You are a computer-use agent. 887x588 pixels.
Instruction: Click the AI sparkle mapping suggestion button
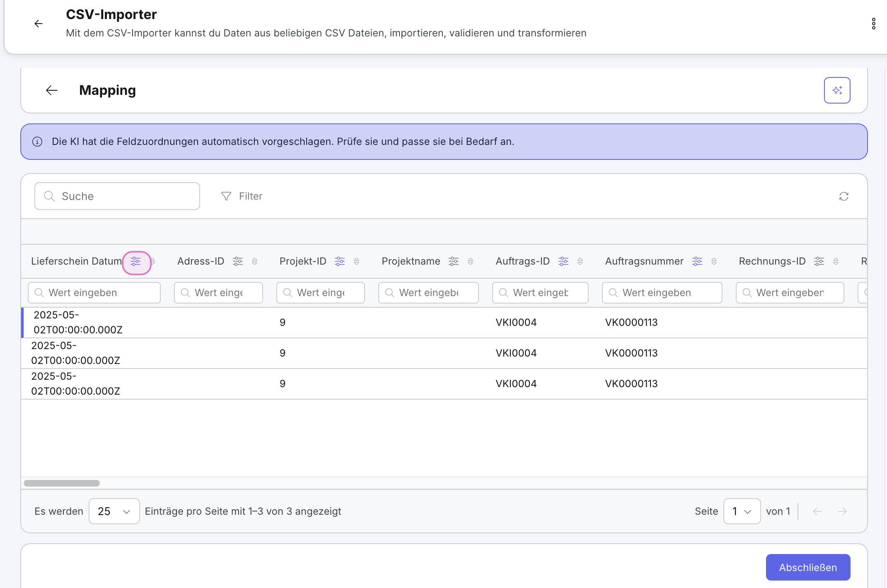[837, 90]
